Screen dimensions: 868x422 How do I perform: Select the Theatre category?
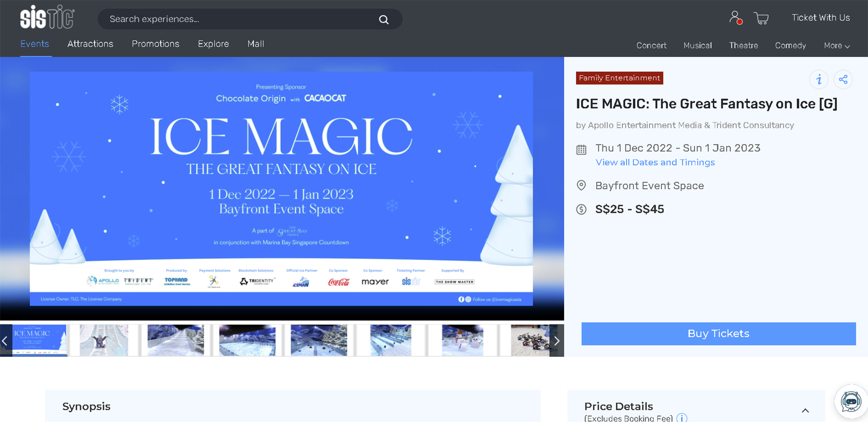pos(744,45)
